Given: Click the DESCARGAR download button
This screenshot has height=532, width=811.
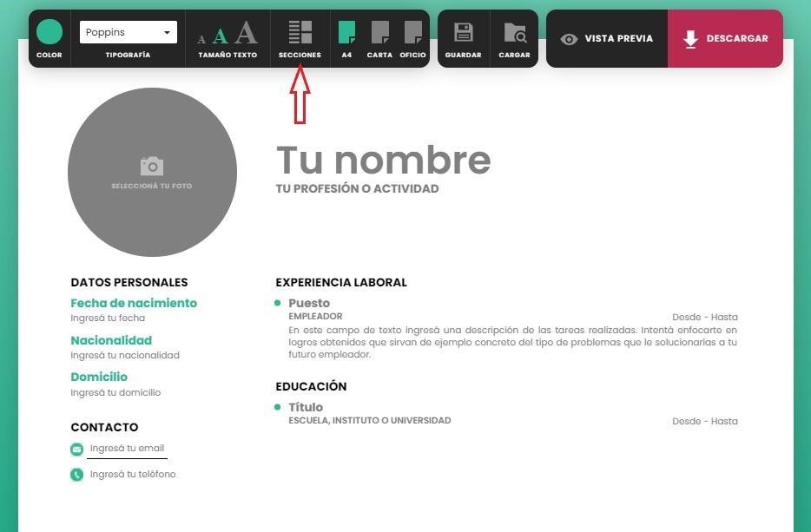Looking at the screenshot, I should [725, 39].
